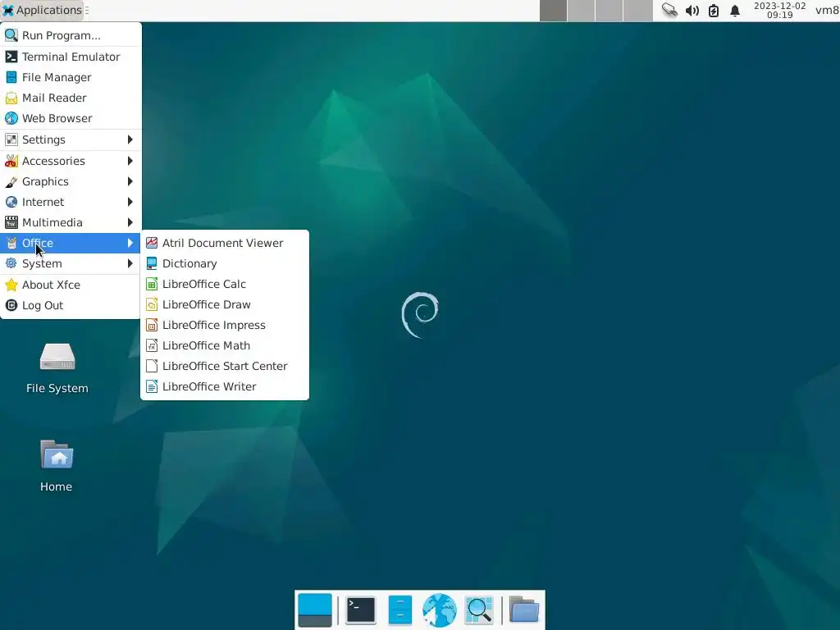Launch Atril Document Viewer

(x=225, y=243)
